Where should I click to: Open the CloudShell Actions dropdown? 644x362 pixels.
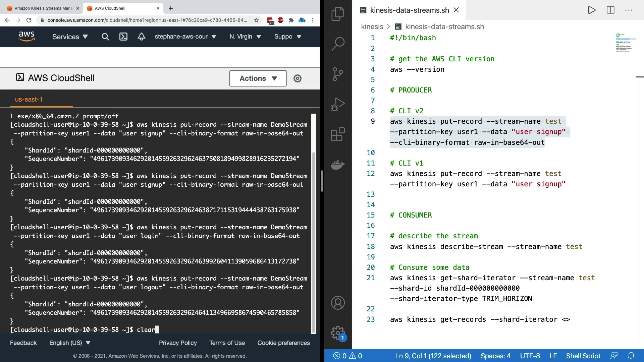pos(258,78)
